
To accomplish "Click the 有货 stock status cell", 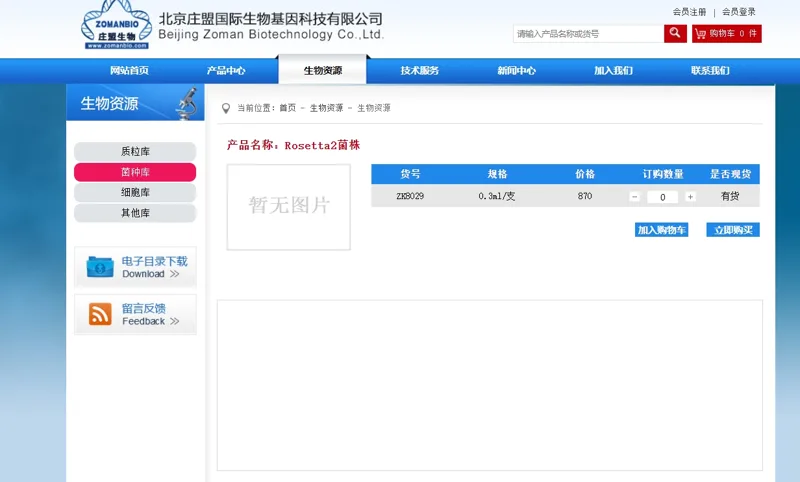I will tap(730, 196).
